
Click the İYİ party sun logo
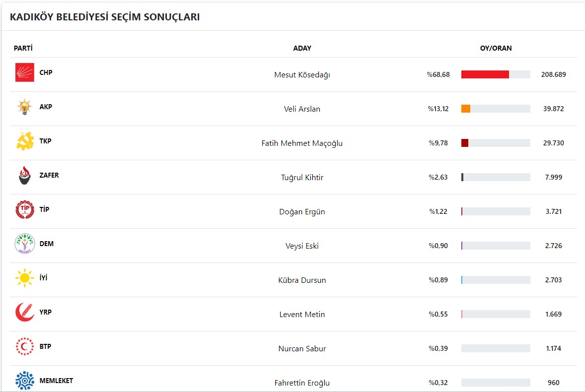pyautogui.click(x=25, y=278)
